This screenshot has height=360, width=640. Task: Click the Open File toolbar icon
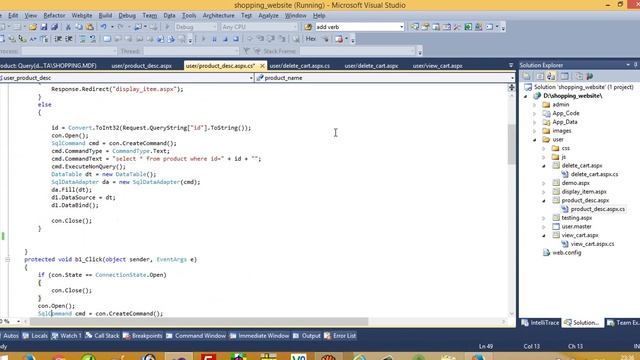click(x=33, y=27)
